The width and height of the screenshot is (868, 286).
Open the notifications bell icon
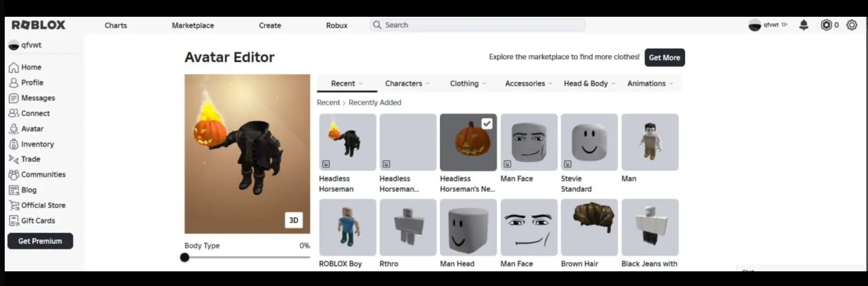point(804,25)
